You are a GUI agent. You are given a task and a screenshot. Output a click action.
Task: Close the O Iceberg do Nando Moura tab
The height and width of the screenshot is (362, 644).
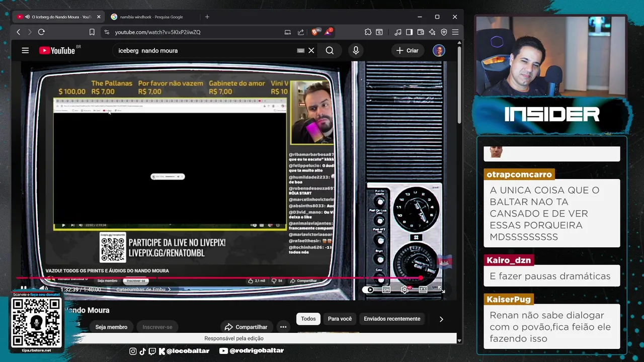(99, 17)
